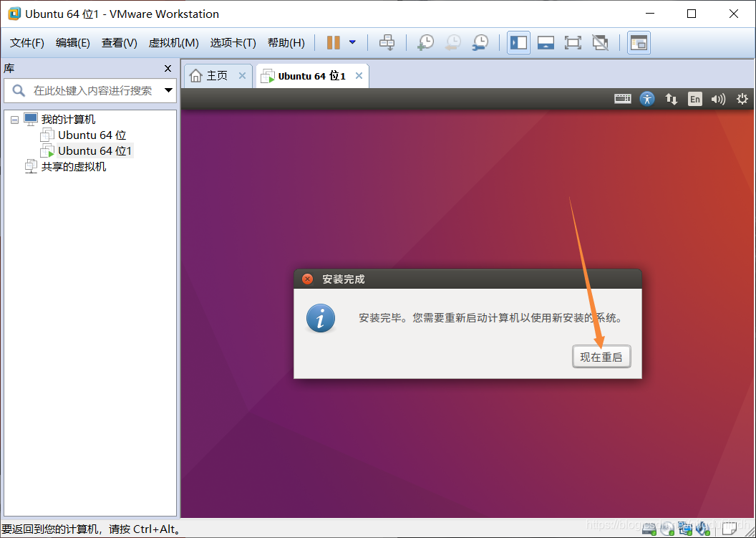Viewport: 756px width, 538px height.
Task: Click the message log status bar icon
Action: click(x=729, y=528)
